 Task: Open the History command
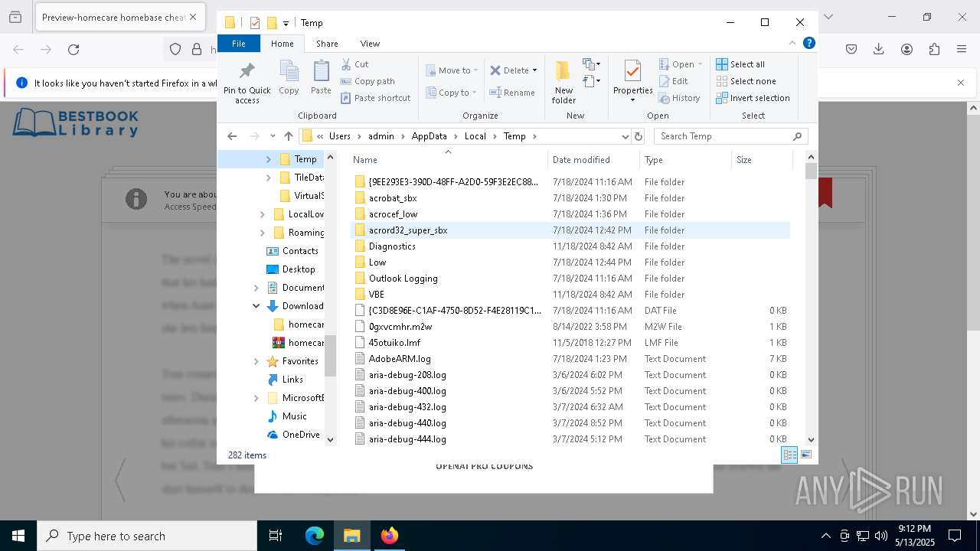[x=679, y=98]
